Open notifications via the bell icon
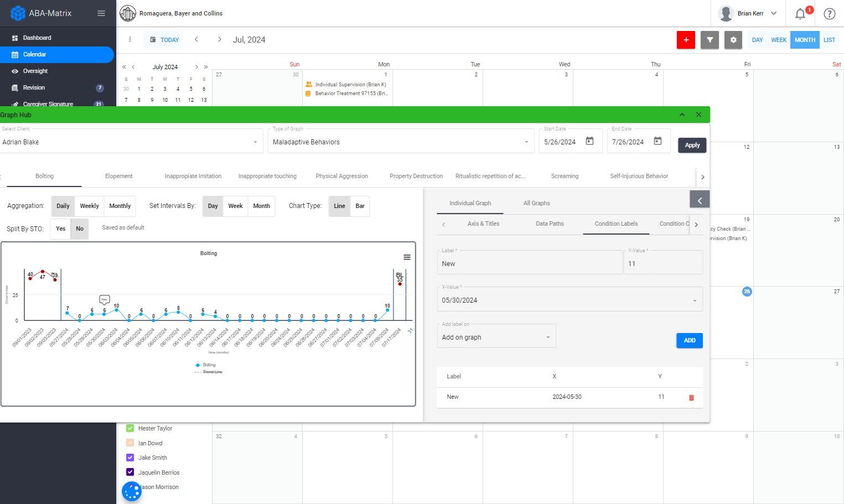Screen dimensions: 844x504 [800, 13]
